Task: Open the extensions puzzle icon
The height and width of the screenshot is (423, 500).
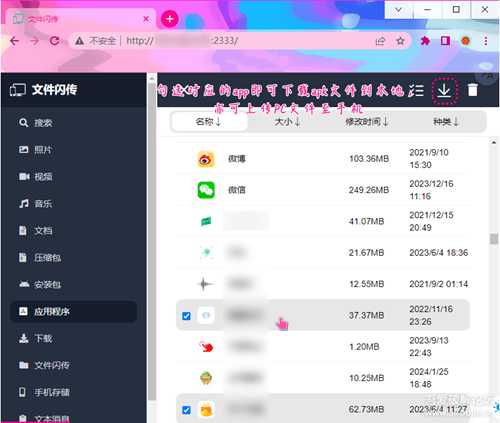Action: tap(425, 41)
